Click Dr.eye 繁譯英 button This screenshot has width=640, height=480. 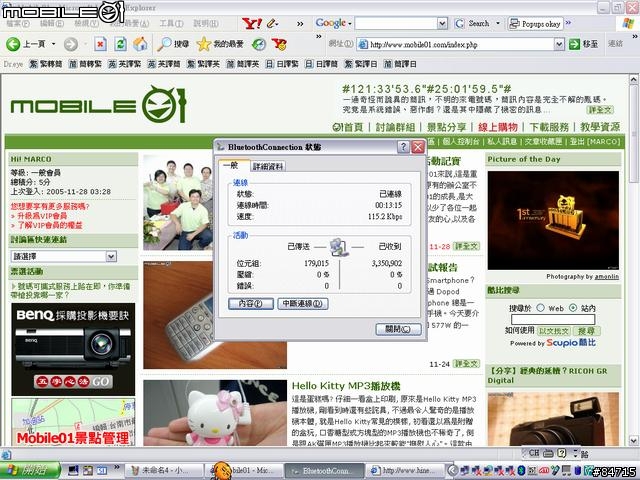click(203, 64)
